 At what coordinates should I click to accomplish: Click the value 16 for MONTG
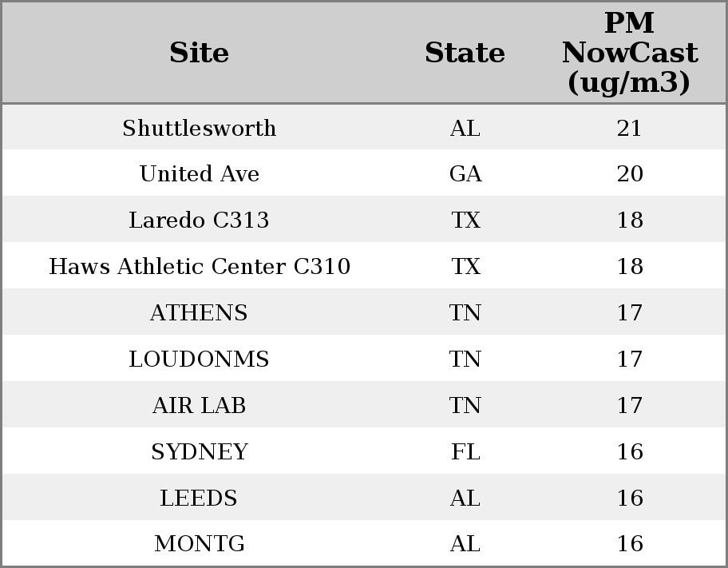click(x=630, y=543)
